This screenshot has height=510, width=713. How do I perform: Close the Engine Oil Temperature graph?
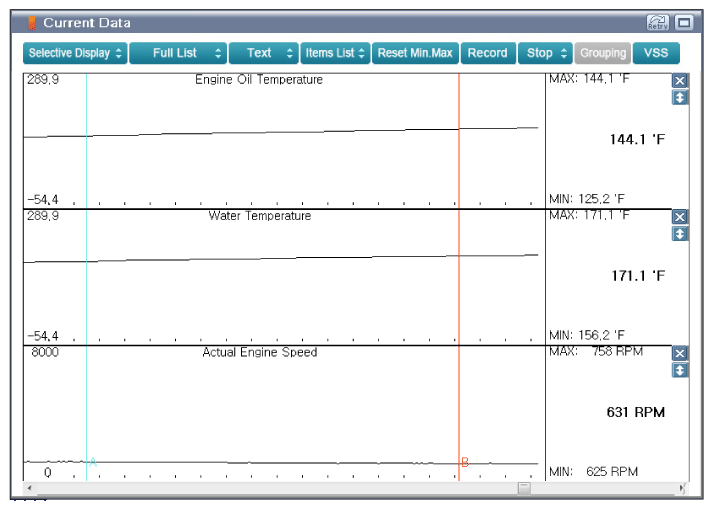coord(679,81)
